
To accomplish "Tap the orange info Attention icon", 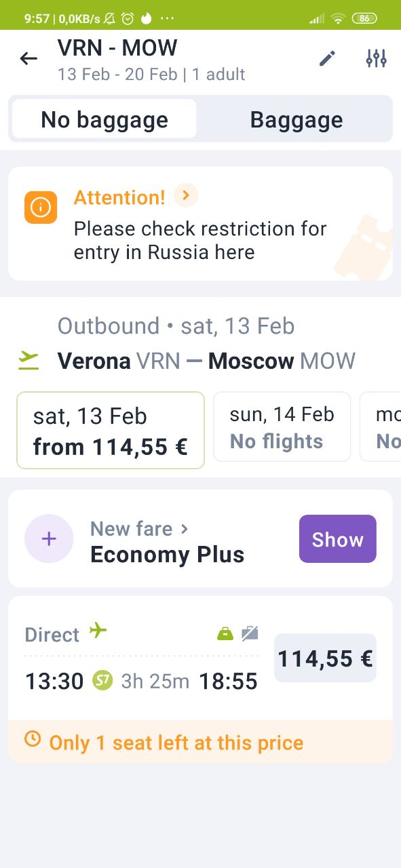I will tap(41, 208).
